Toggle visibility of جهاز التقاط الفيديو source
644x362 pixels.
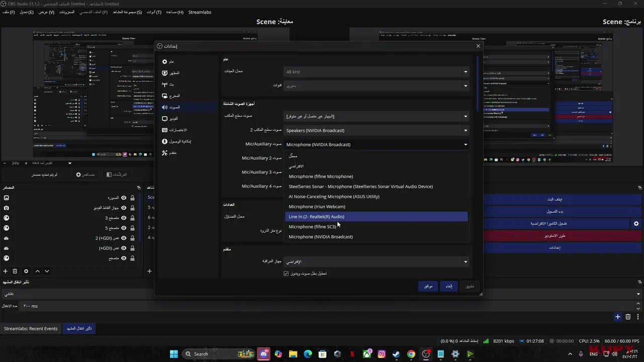click(124, 208)
